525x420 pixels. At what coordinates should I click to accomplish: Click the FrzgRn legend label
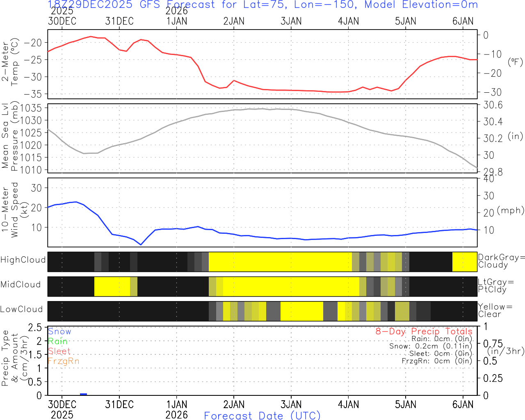point(63,361)
